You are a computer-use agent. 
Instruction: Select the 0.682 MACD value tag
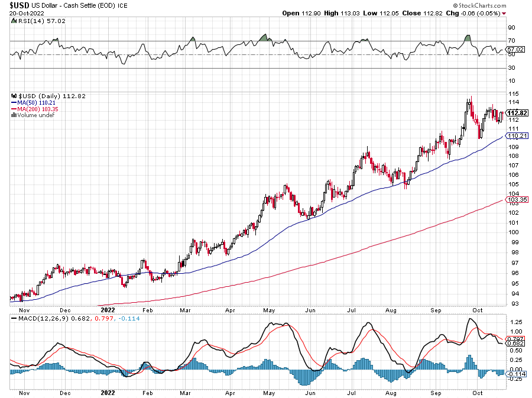515,344
